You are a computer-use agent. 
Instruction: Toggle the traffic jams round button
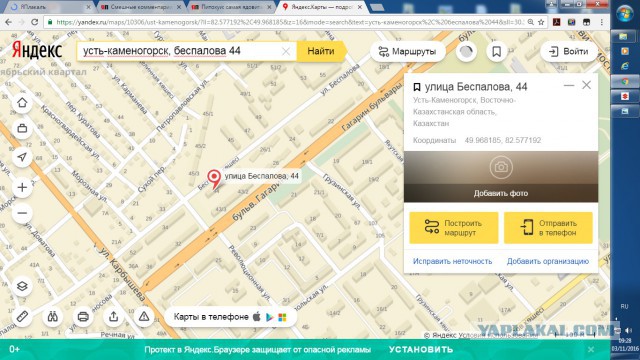point(466,51)
